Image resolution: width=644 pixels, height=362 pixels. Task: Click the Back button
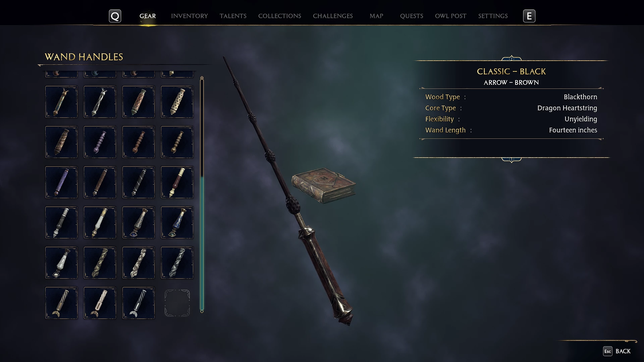(x=617, y=351)
